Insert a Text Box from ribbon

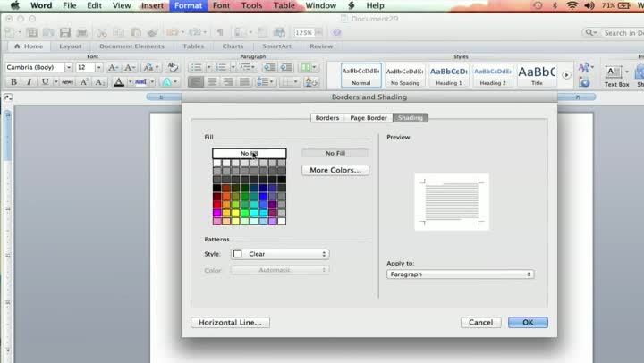tap(616, 76)
